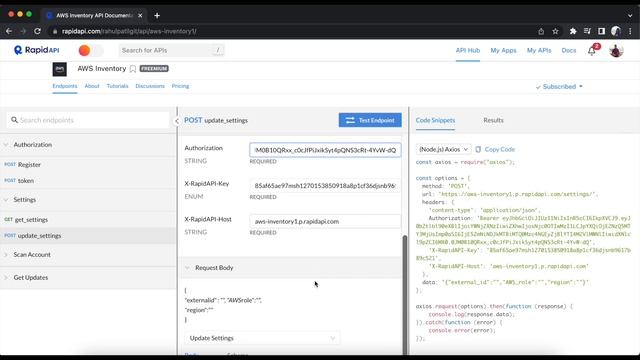Click the Search for APIs field
640x360 pixels.
point(171,50)
